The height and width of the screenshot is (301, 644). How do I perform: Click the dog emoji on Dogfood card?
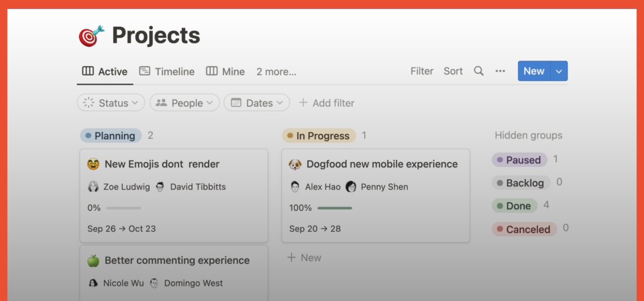pos(295,164)
